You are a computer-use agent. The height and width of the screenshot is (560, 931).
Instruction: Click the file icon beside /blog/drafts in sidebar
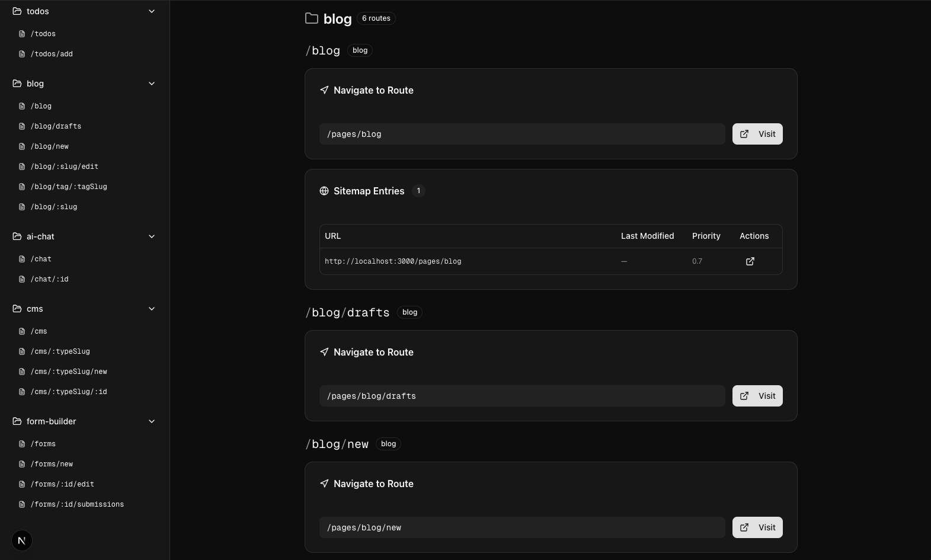click(x=22, y=126)
